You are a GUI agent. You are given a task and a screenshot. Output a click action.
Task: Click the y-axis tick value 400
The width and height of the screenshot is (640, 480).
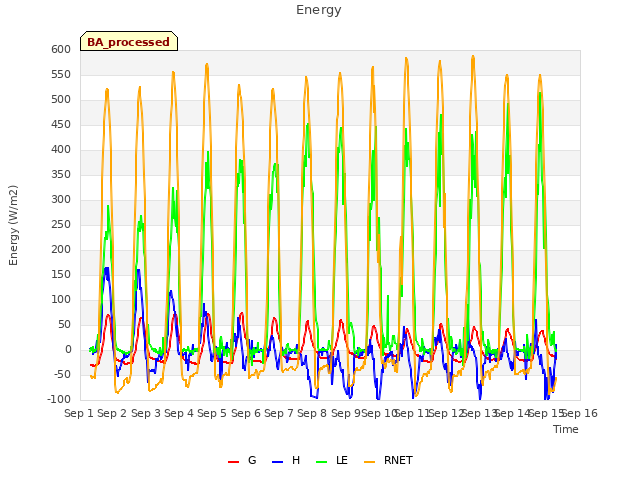click(61, 149)
